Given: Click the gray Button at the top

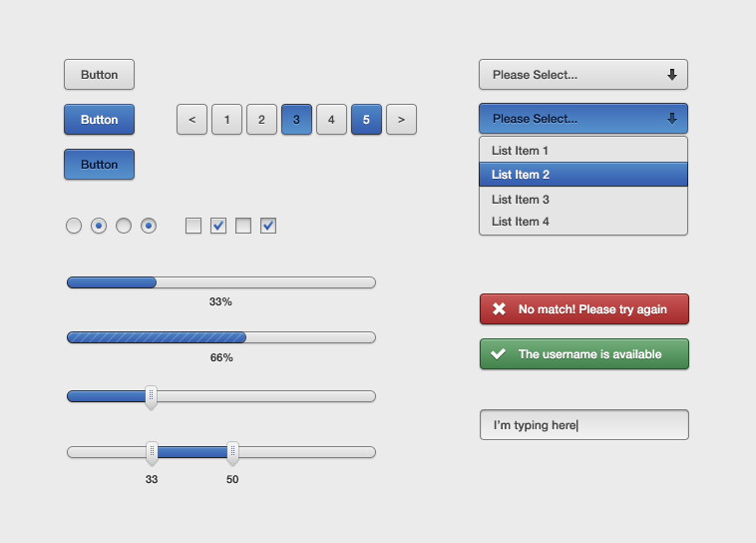Looking at the screenshot, I should [x=100, y=74].
